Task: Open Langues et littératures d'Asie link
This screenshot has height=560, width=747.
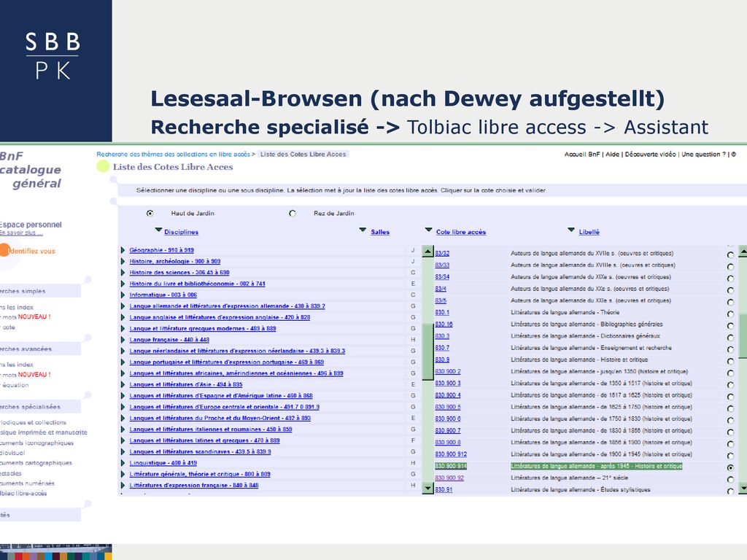Action: point(186,384)
